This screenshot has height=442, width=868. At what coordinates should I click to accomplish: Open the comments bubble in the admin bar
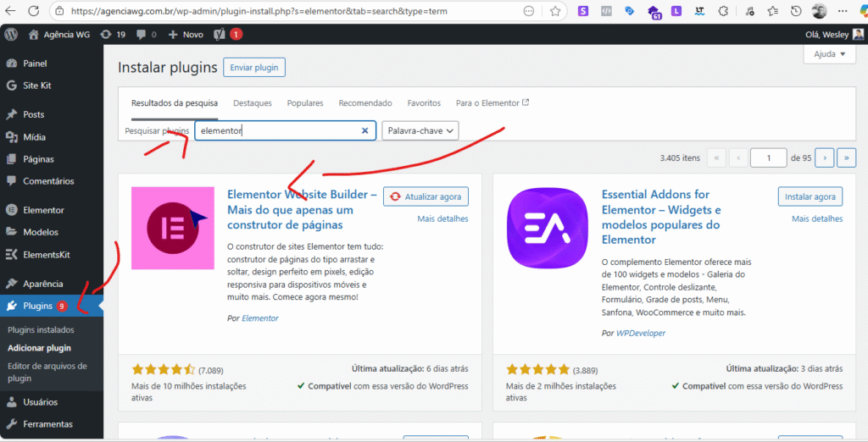(146, 35)
